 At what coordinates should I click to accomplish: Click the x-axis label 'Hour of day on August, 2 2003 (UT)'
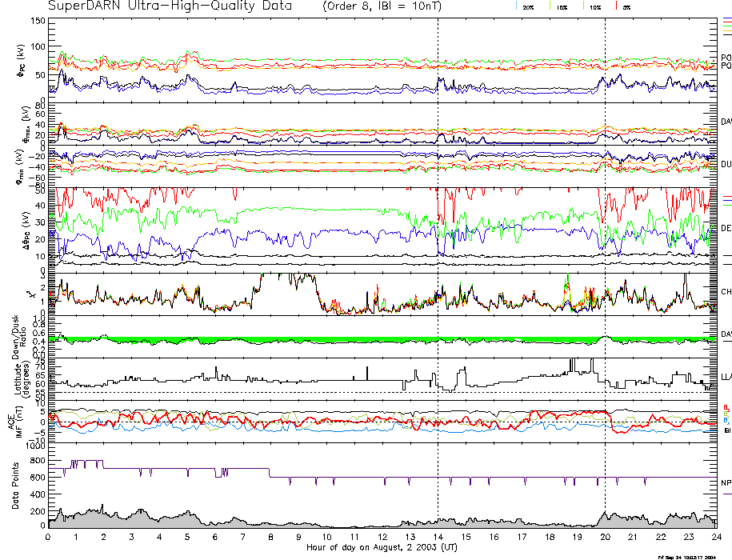[x=381, y=548]
